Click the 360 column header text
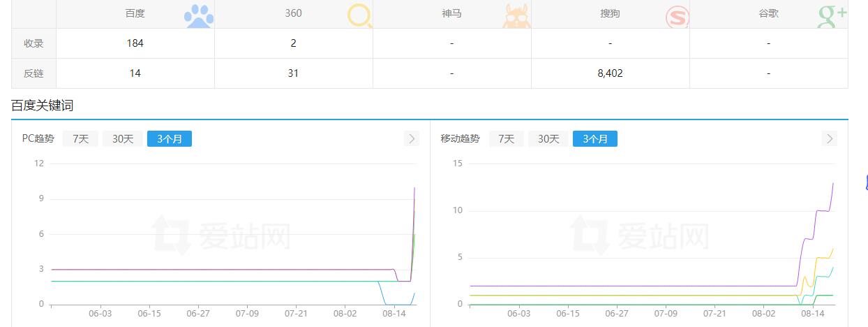The image size is (868, 327). [x=294, y=13]
